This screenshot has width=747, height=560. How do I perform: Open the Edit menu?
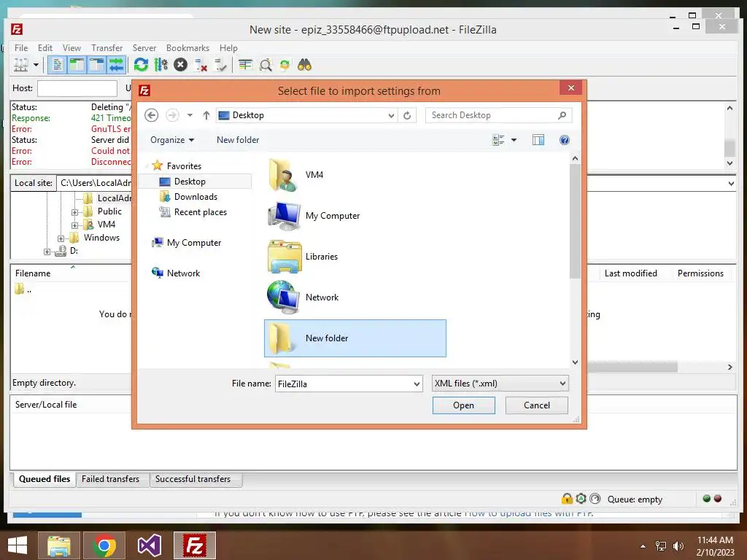45,48
